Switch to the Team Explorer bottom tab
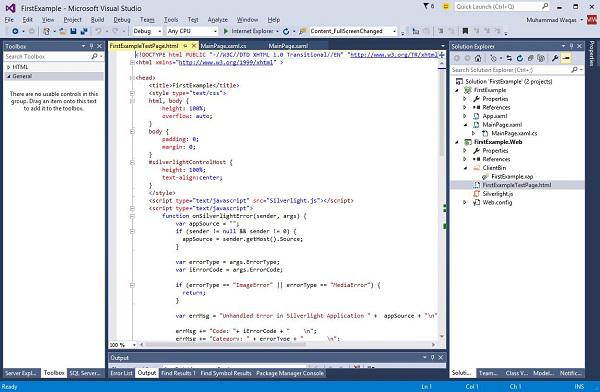The image size is (600, 392). 488,373
